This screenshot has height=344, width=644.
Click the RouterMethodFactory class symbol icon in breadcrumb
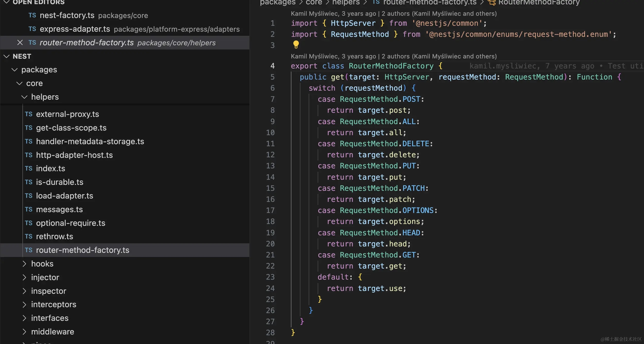point(492,3)
